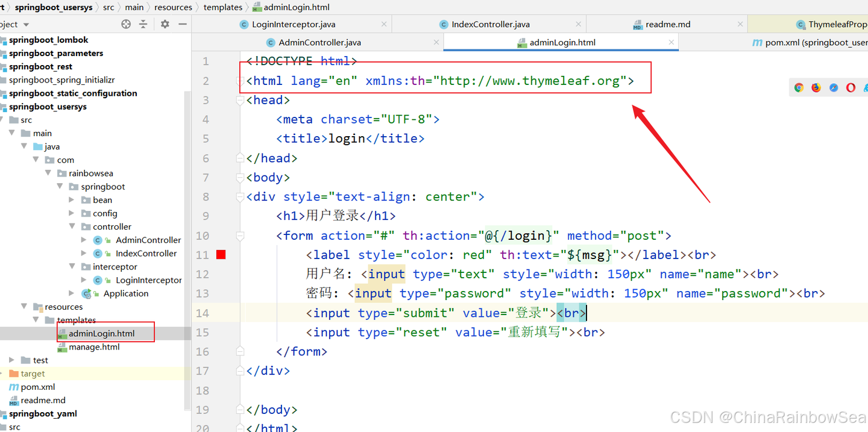This screenshot has height=432, width=868.
Task: Open page preview in Firefox browser icon
Action: pos(816,87)
